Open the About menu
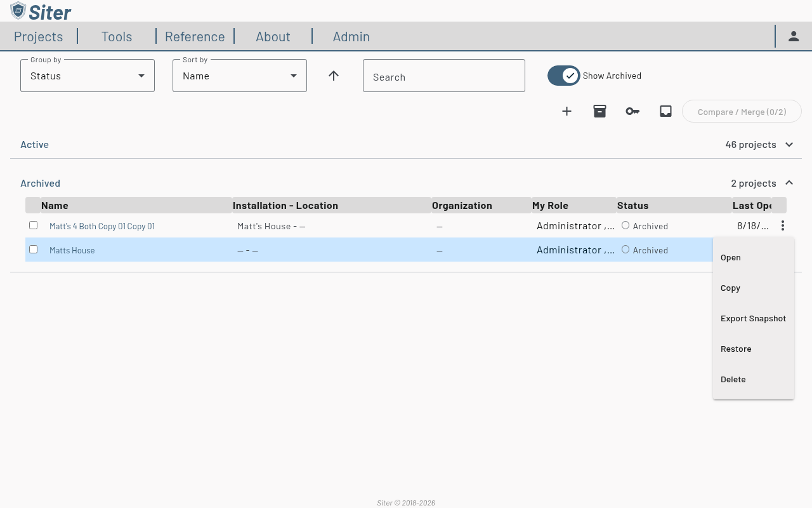The height and width of the screenshot is (508, 812). click(x=273, y=36)
